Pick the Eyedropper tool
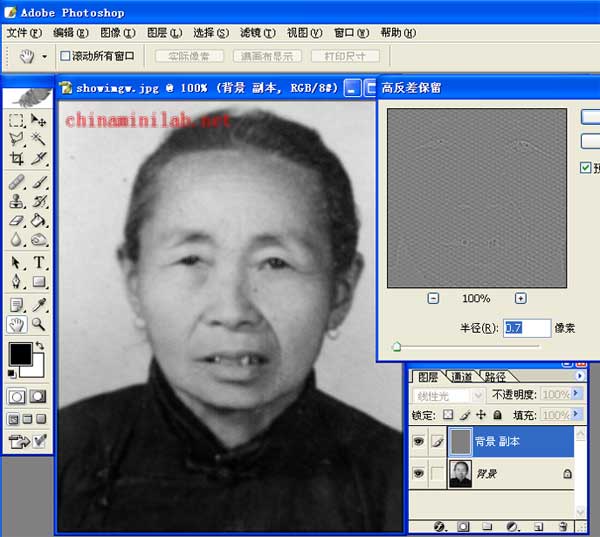Screen dimensions: 600x537 point(39,304)
